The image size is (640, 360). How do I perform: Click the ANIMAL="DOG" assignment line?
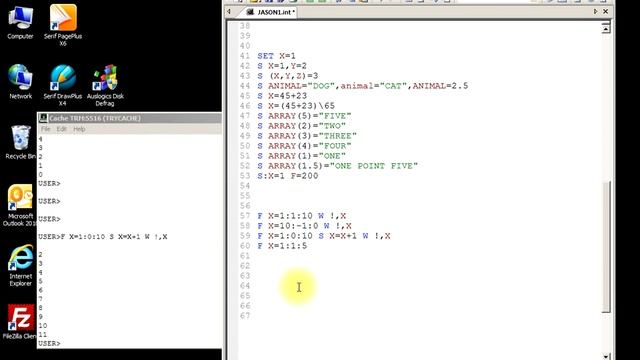point(362,86)
